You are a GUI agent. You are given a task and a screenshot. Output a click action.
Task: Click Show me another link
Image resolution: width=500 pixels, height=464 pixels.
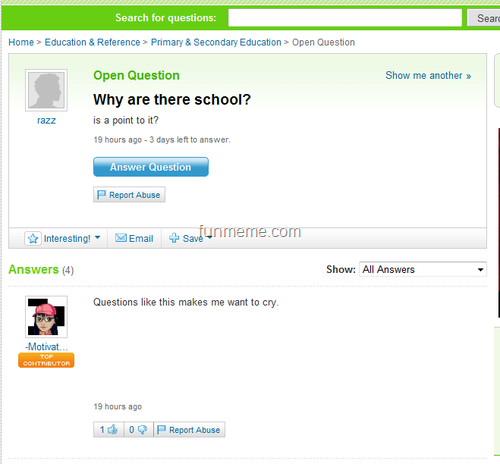click(x=428, y=75)
